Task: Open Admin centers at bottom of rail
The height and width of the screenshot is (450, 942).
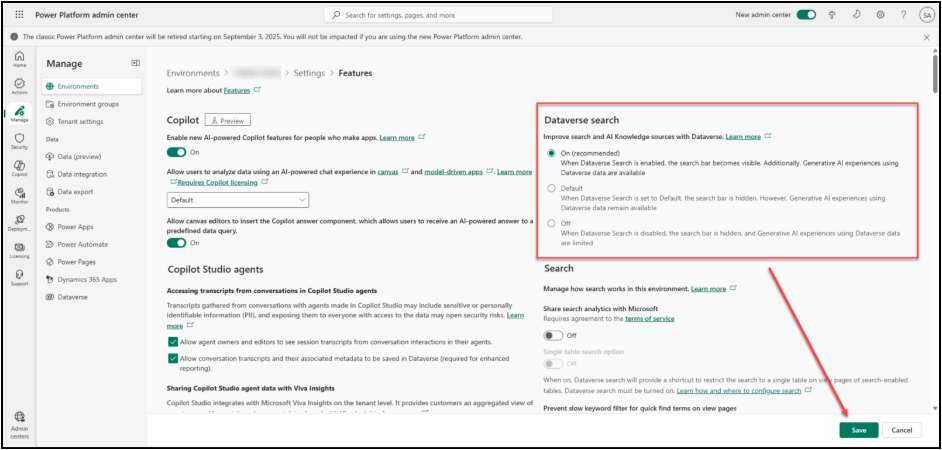Action: point(19,421)
